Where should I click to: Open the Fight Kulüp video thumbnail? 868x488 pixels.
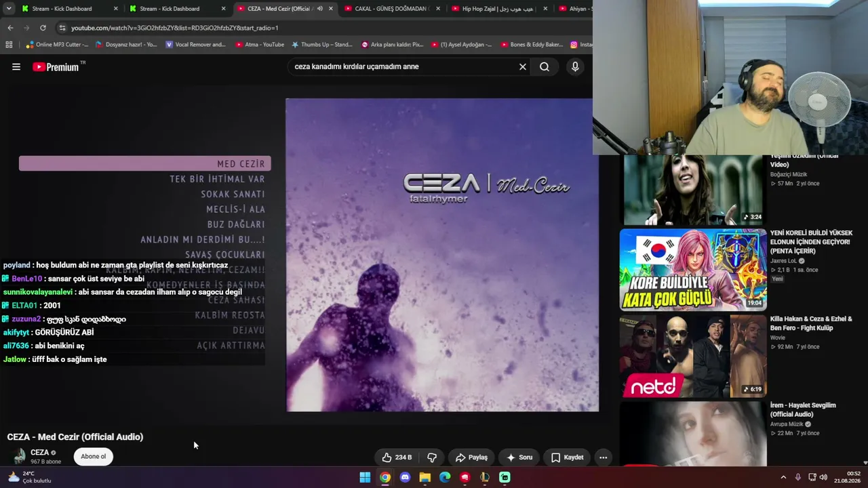[693, 356]
